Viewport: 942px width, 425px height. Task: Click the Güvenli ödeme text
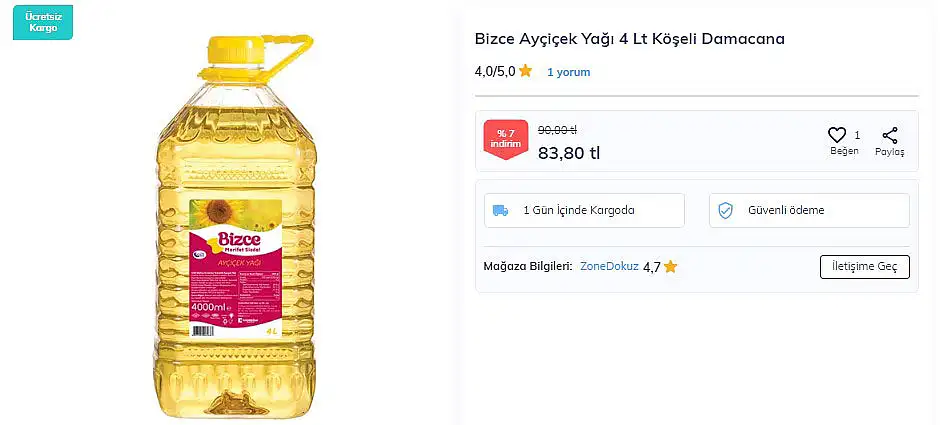click(786, 210)
